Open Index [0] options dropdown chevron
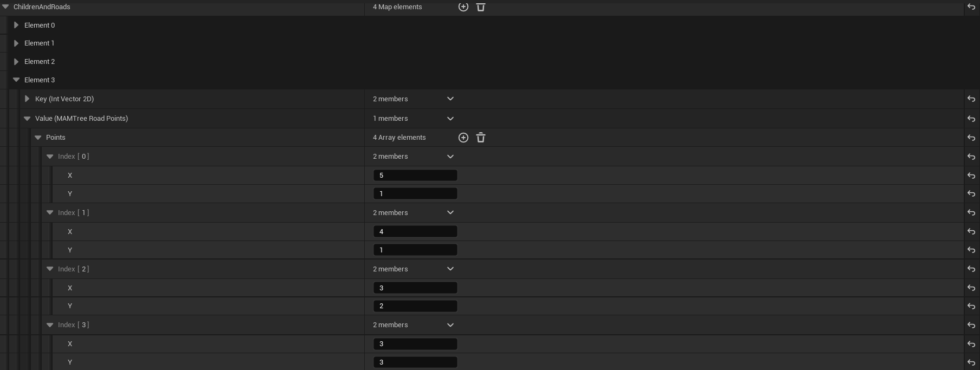980x370 pixels. point(450,157)
